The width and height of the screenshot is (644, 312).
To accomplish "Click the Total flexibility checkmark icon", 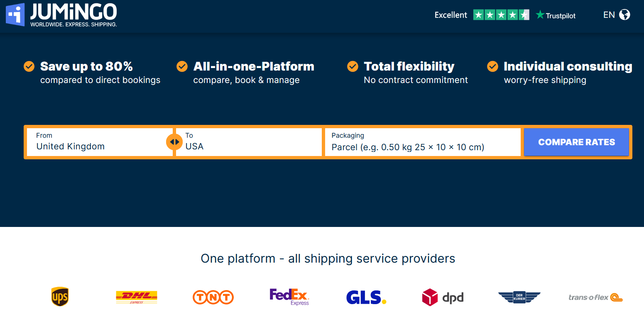I will click(x=353, y=66).
